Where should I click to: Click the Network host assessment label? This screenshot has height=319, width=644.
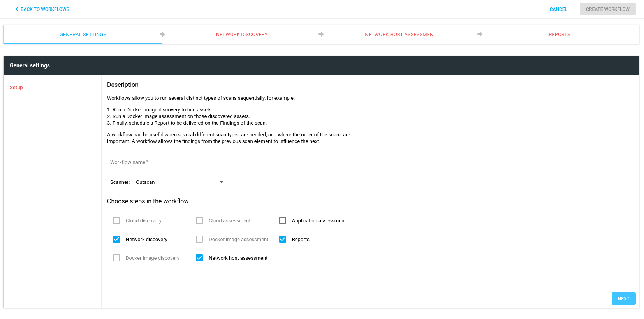238,258
